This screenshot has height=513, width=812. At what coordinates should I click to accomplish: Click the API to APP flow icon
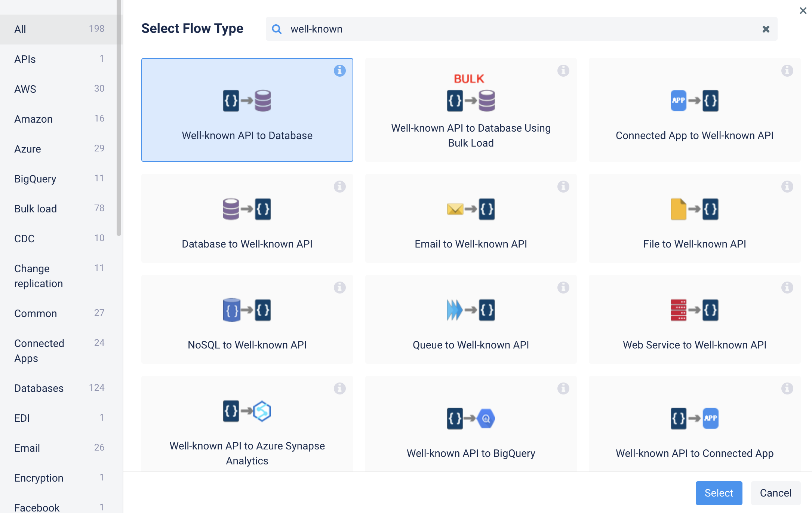tap(694, 418)
